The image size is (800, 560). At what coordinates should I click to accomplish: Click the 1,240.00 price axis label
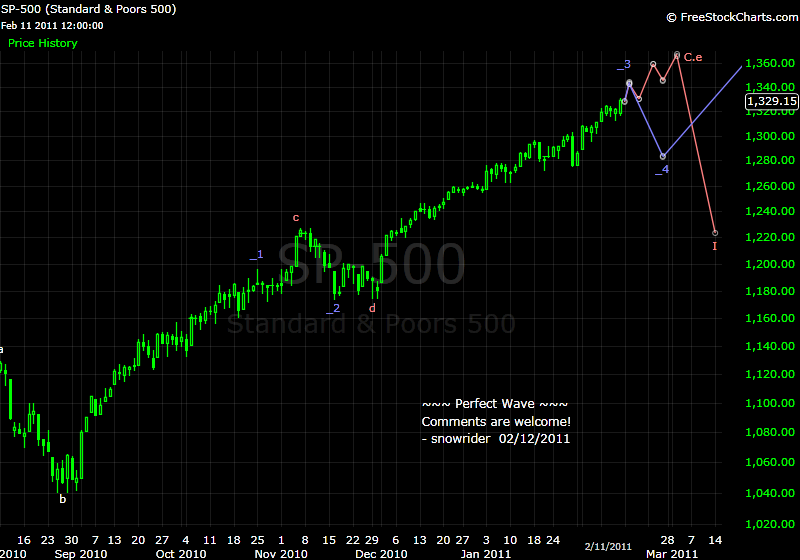(x=770, y=211)
